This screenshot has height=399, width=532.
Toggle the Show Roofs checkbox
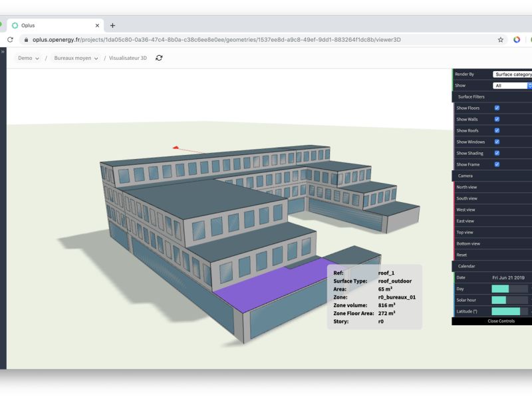tap(497, 130)
